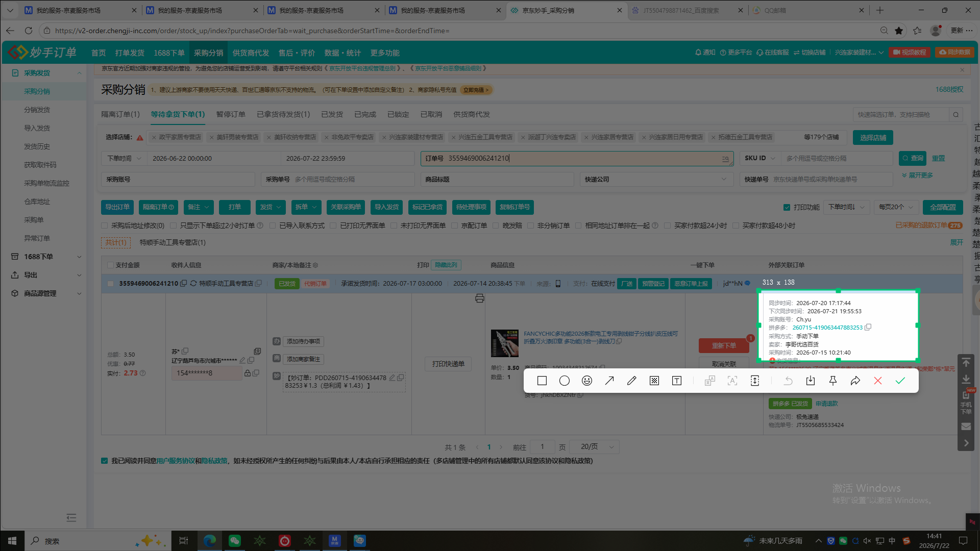Toggle the 打印功能 checkbox
980x551 pixels.
787,208
